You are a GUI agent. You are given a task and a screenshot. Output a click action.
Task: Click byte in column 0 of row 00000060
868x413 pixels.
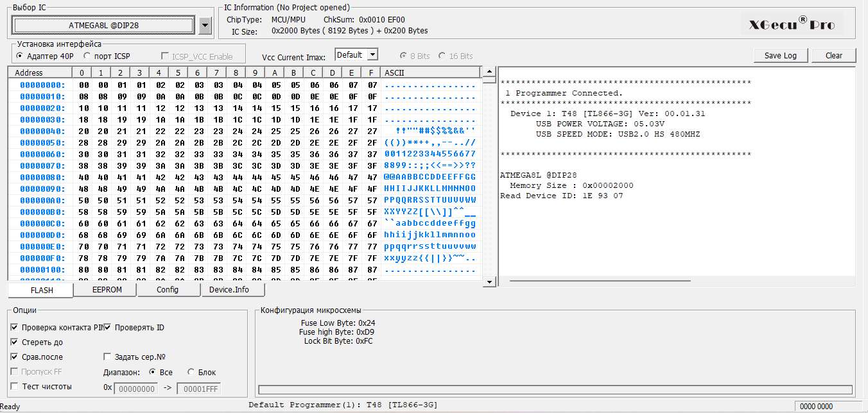(84, 155)
